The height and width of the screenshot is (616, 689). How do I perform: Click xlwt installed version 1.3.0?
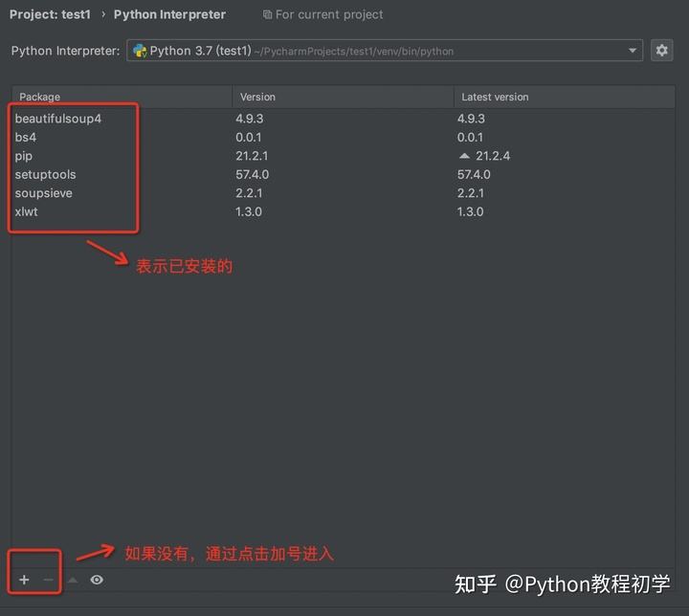(249, 211)
